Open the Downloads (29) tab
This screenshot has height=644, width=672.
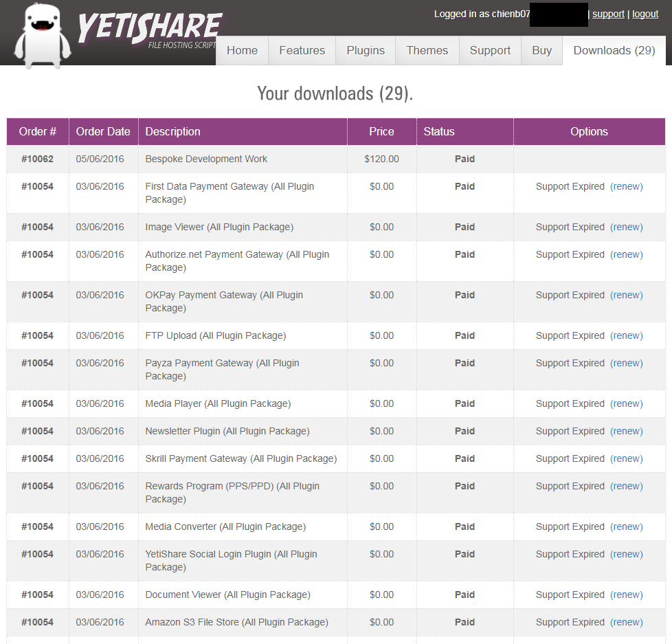pos(614,50)
